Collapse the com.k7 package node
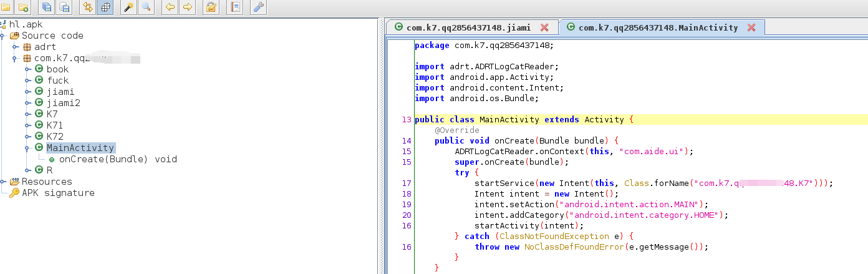Viewport: 868px width, 274px height. (x=16, y=58)
